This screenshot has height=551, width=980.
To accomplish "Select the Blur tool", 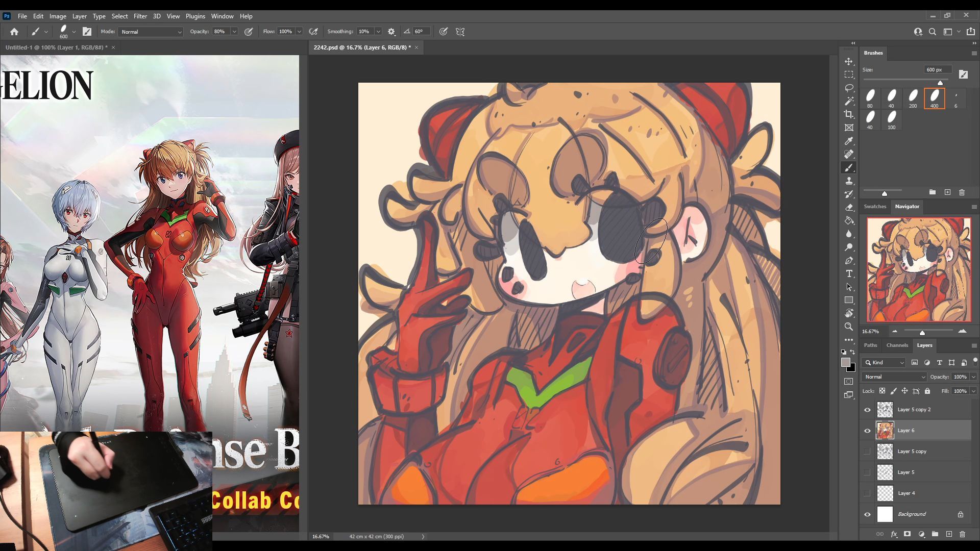I will click(849, 234).
